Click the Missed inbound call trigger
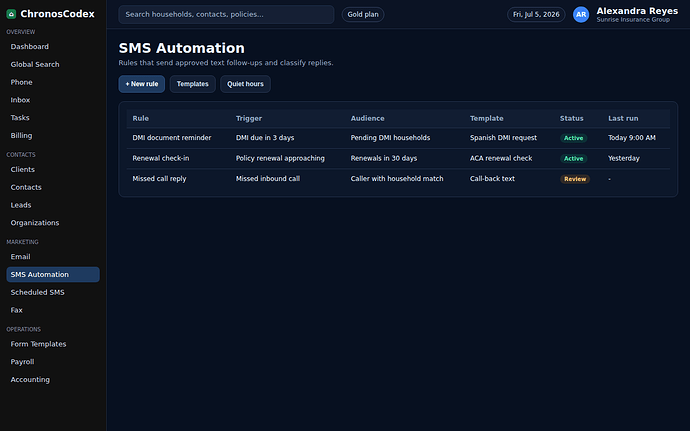Screen dimensions: 690x431 (268, 179)
